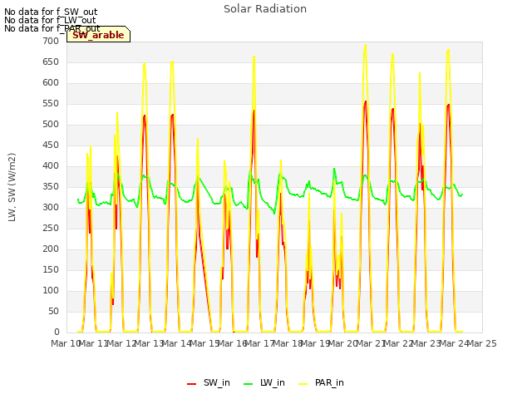Screen dimensions: 532x399
Task: Click the highest PAR_in peak near Mar 21
Action: 366,45
